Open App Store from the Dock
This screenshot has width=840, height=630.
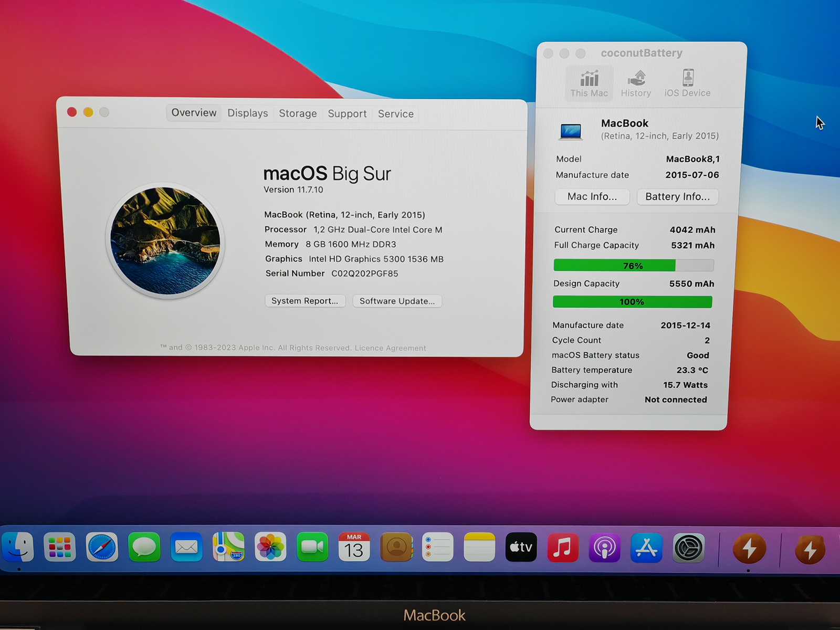pyautogui.click(x=646, y=548)
